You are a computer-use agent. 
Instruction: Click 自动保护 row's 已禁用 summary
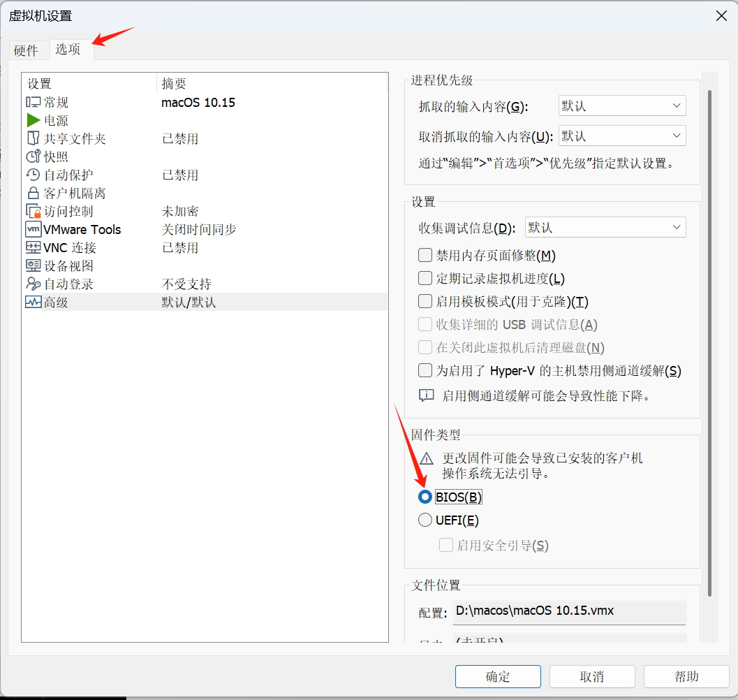[x=180, y=175]
